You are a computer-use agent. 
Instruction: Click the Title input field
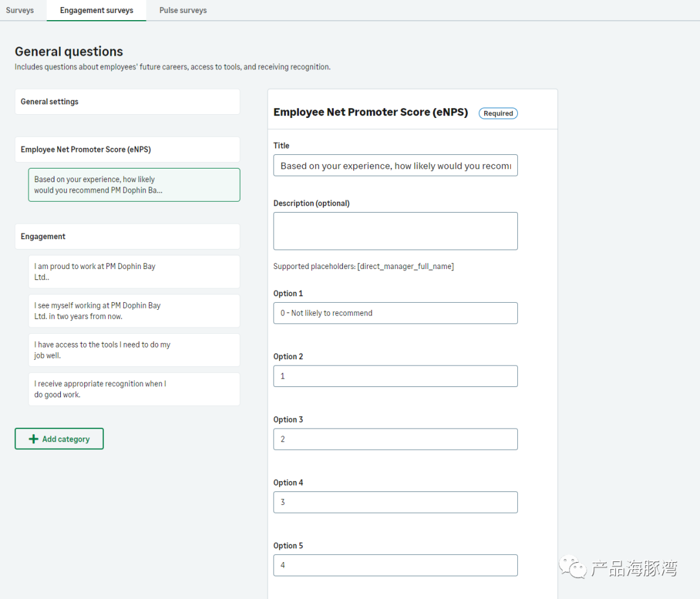tap(395, 165)
